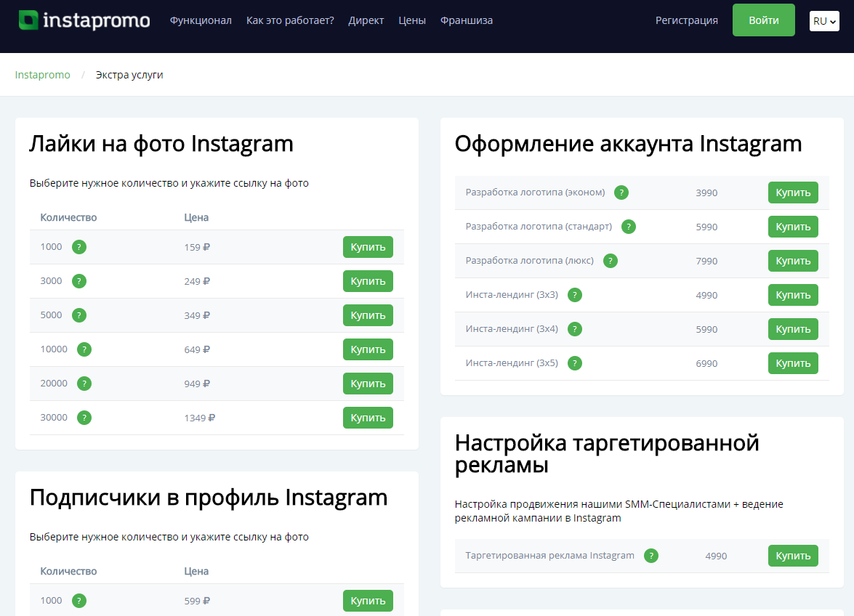This screenshot has width=854, height=616.
Task: Open help icon for 1000 subscribers at 599 ₽
Action: pyautogui.click(x=79, y=601)
